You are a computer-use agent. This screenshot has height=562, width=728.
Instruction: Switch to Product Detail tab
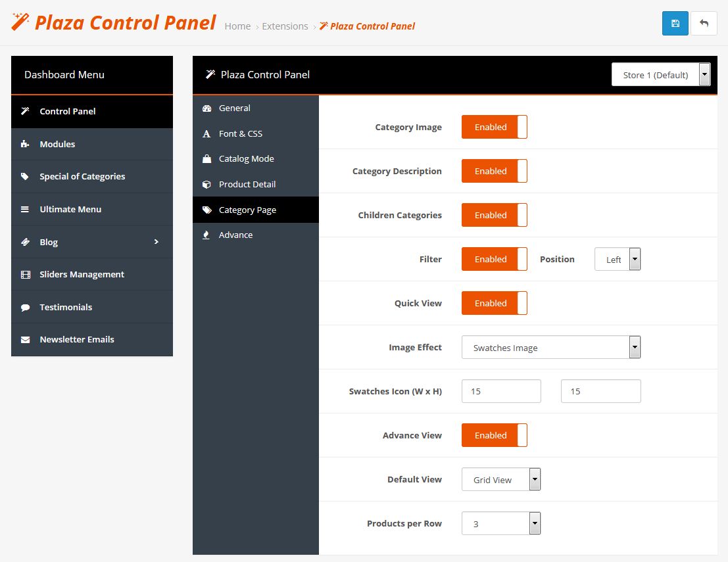(256, 184)
